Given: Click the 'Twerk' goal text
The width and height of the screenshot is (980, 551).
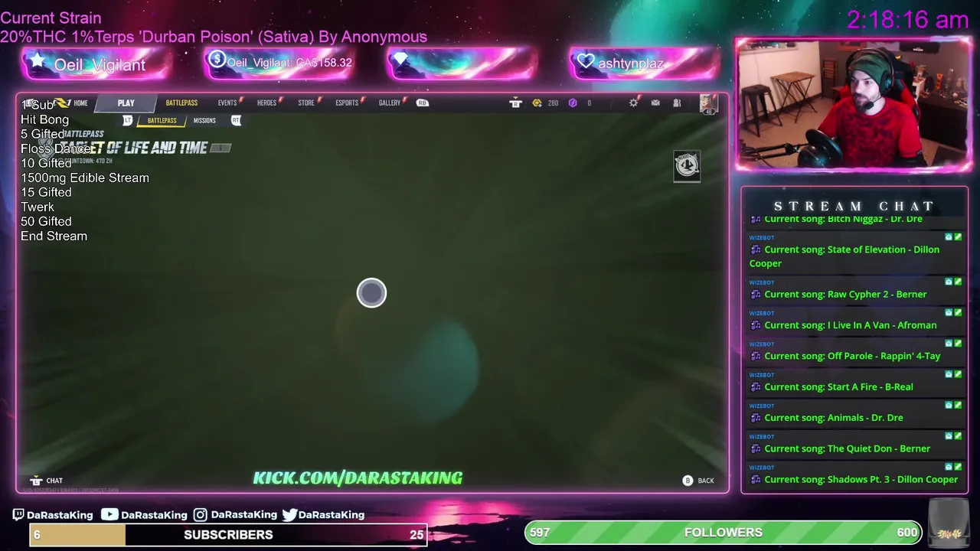Looking at the screenshot, I should click(x=38, y=207).
